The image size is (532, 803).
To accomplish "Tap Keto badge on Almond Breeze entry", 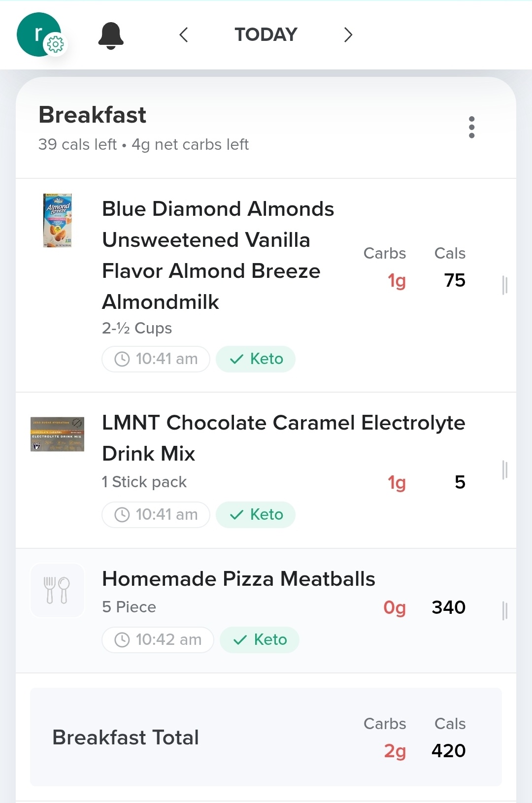I will coord(256,359).
